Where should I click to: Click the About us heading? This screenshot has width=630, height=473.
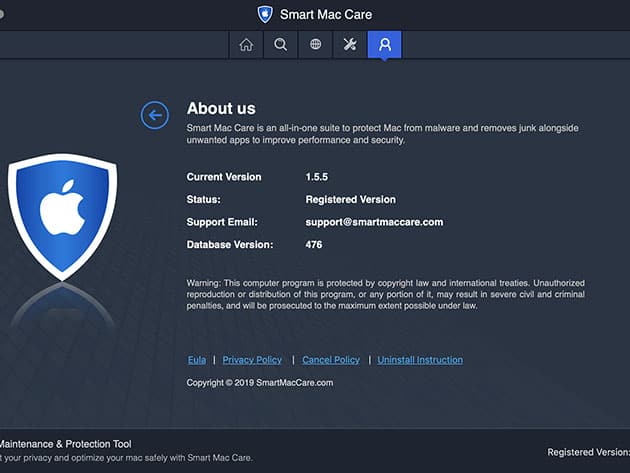(221, 109)
